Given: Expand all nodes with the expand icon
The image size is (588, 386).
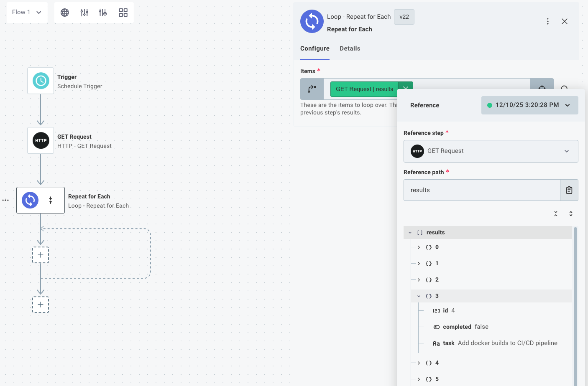Looking at the screenshot, I should 570,213.
